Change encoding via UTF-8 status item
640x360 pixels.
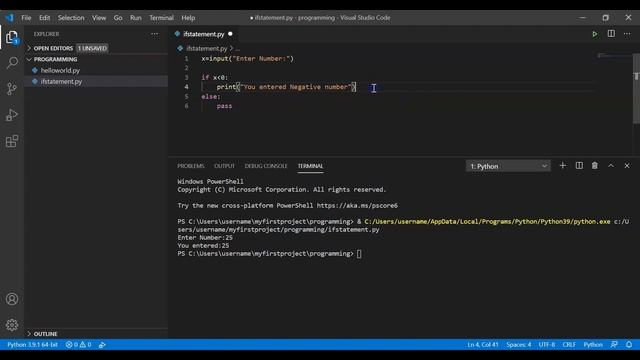click(547, 344)
